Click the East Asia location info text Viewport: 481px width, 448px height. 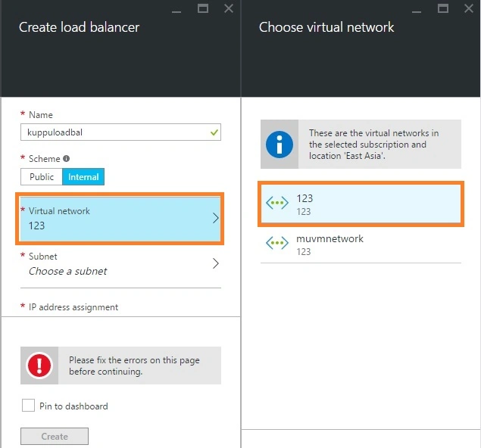(x=373, y=145)
